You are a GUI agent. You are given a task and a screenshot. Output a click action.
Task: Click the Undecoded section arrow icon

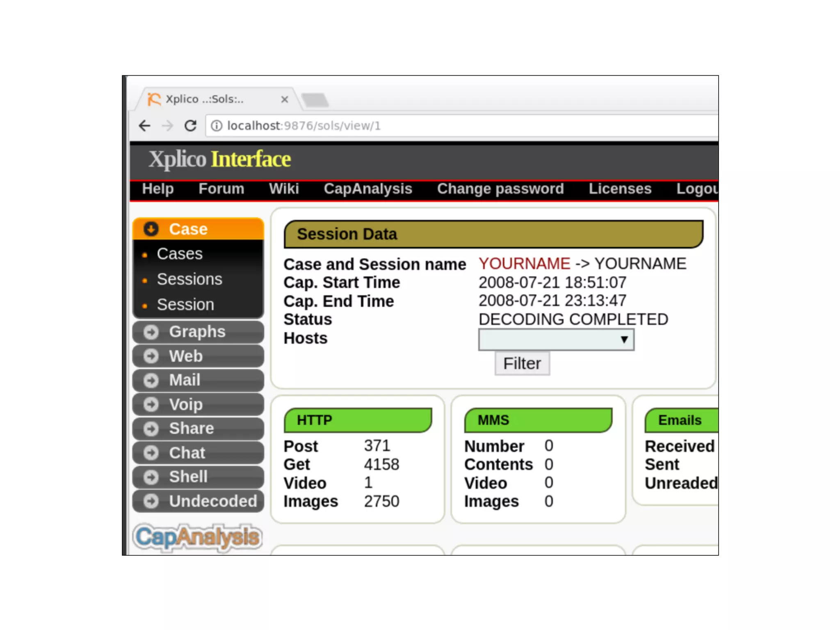pos(151,501)
